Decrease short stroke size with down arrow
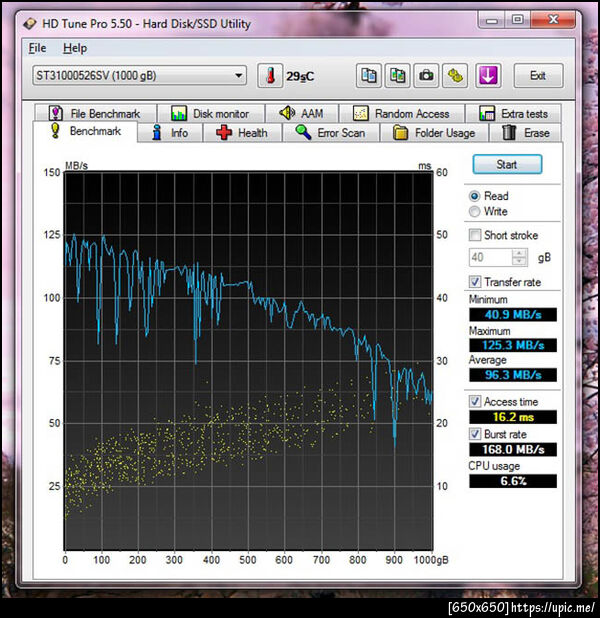This screenshot has width=600, height=618. (x=520, y=262)
